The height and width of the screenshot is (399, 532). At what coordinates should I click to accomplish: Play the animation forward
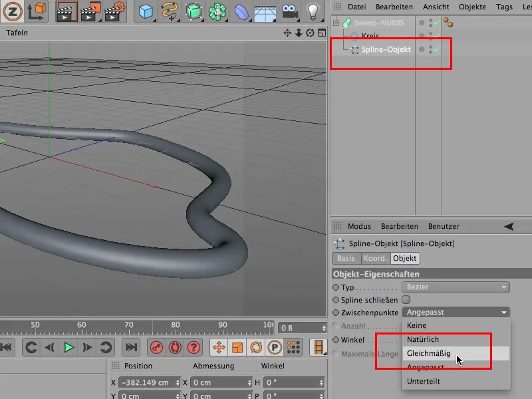click(x=69, y=347)
